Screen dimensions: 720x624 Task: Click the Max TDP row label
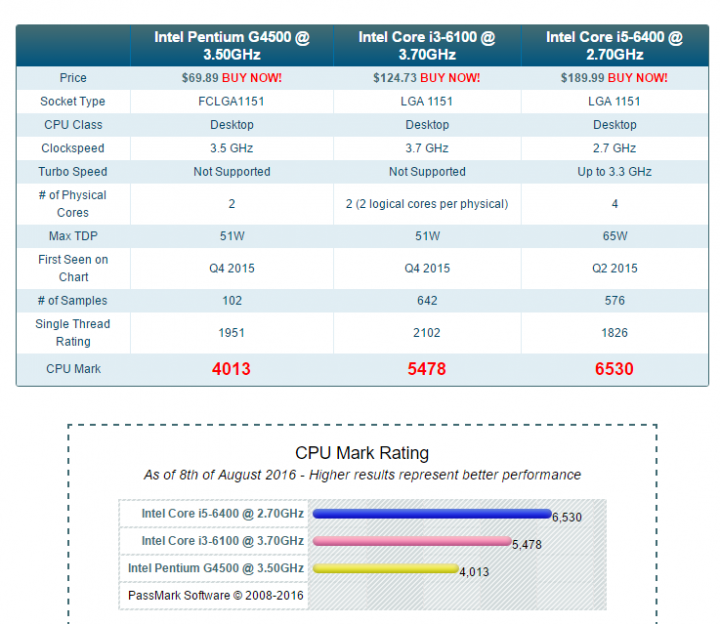tap(73, 236)
